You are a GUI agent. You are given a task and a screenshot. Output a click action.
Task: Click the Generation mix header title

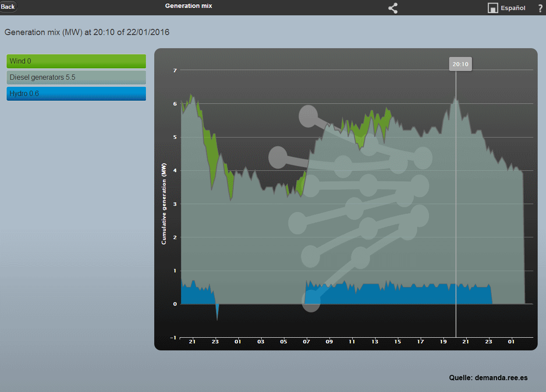pos(188,6)
